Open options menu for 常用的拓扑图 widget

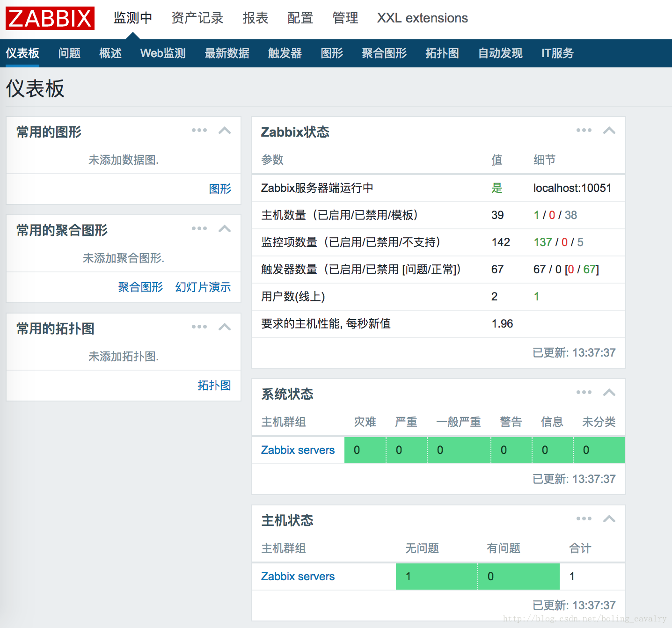[x=199, y=327]
